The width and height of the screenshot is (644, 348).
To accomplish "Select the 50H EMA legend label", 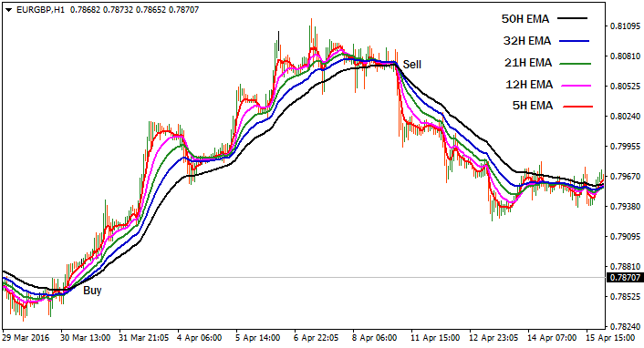I will (525, 19).
